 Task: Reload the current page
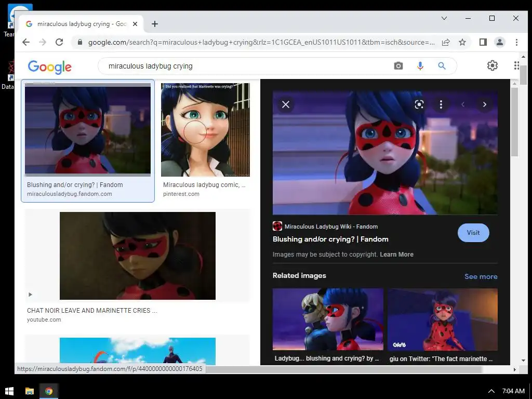tap(59, 42)
